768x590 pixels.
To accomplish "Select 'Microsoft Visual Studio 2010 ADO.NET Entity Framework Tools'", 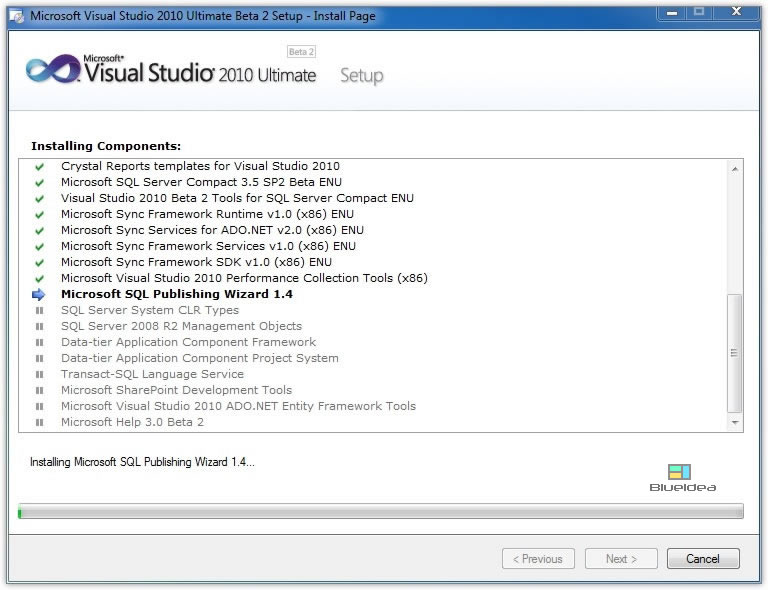I will 239,406.
